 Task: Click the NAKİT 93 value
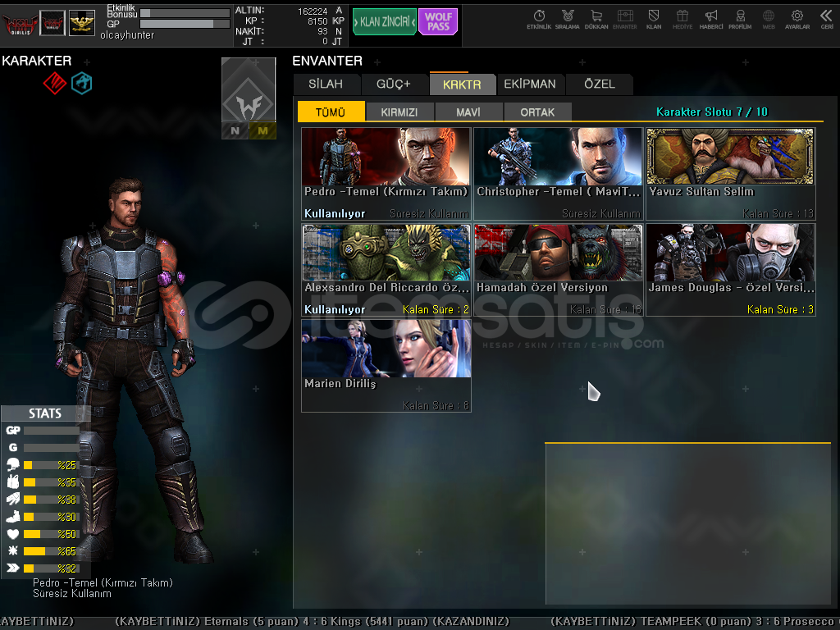322,31
